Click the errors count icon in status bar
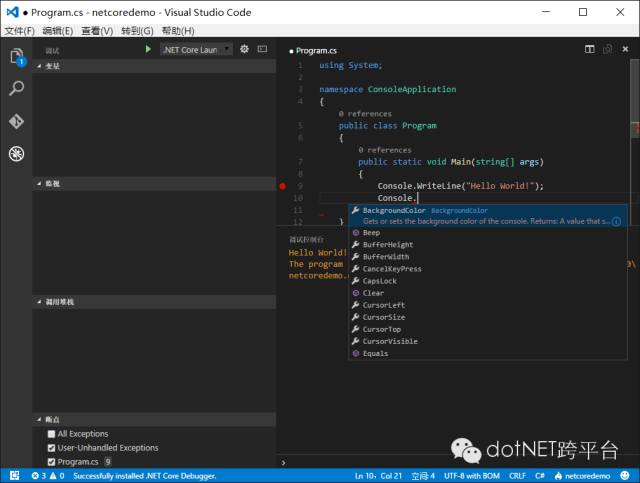This screenshot has height=483, width=640. click(x=35, y=476)
